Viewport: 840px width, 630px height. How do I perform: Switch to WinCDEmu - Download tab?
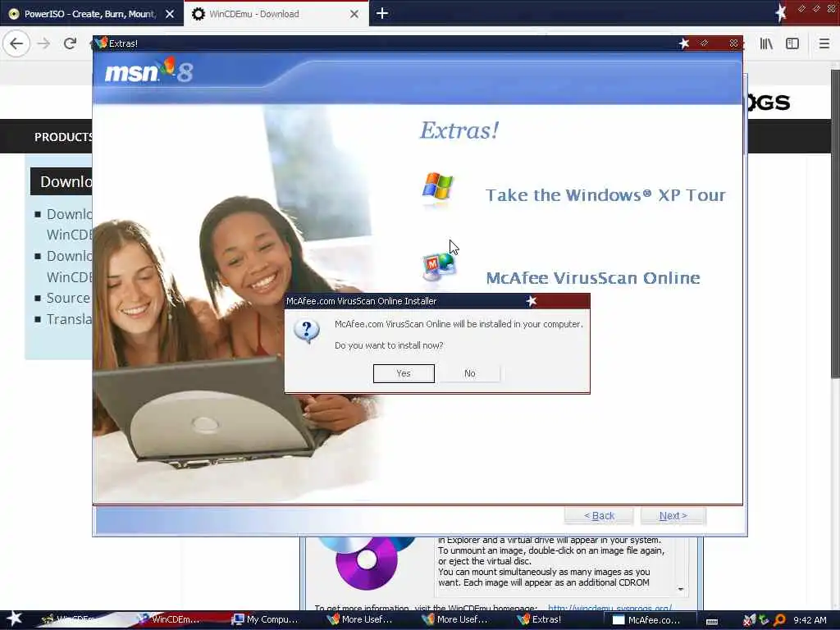(x=276, y=14)
